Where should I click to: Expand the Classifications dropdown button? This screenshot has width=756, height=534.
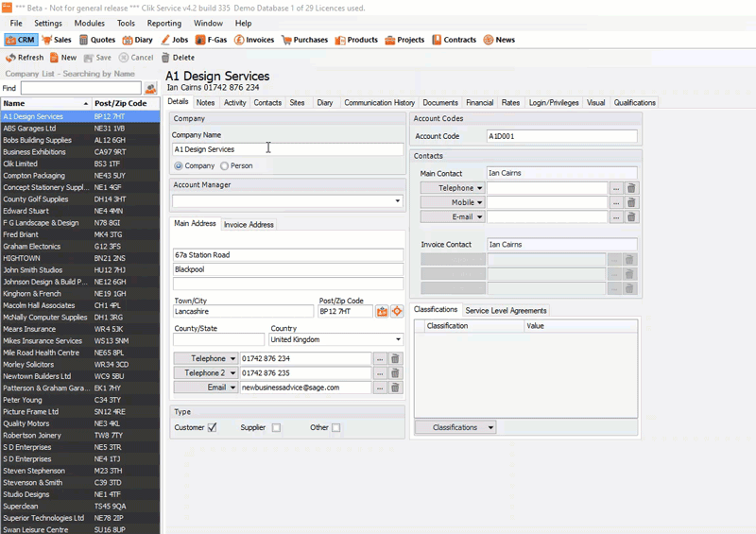pos(455,427)
